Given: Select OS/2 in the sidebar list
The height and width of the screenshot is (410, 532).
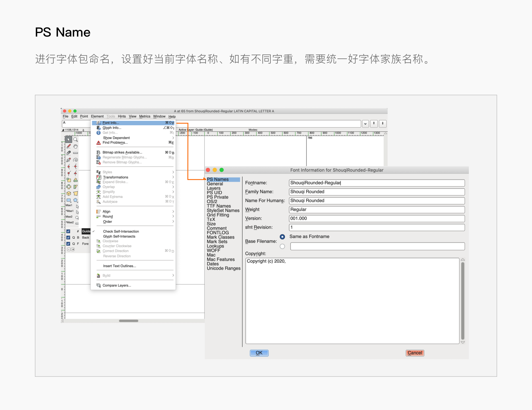Looking at the screenshot, I should (212, 202).
